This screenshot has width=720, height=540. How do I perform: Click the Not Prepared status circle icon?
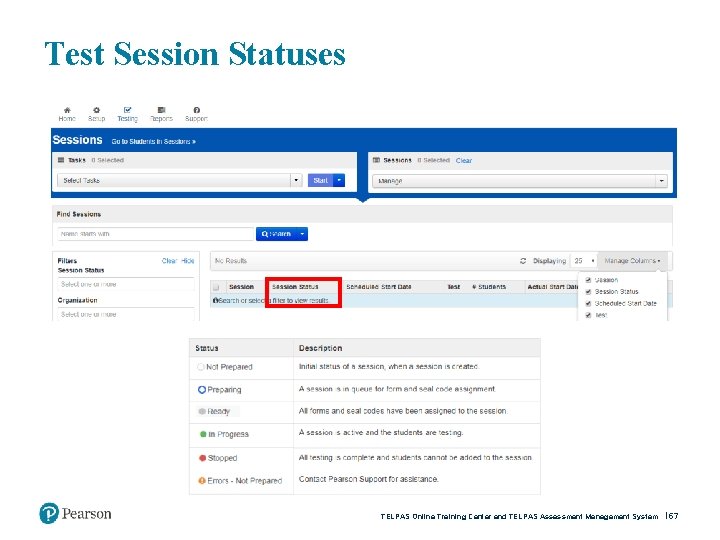pos(201,367)
